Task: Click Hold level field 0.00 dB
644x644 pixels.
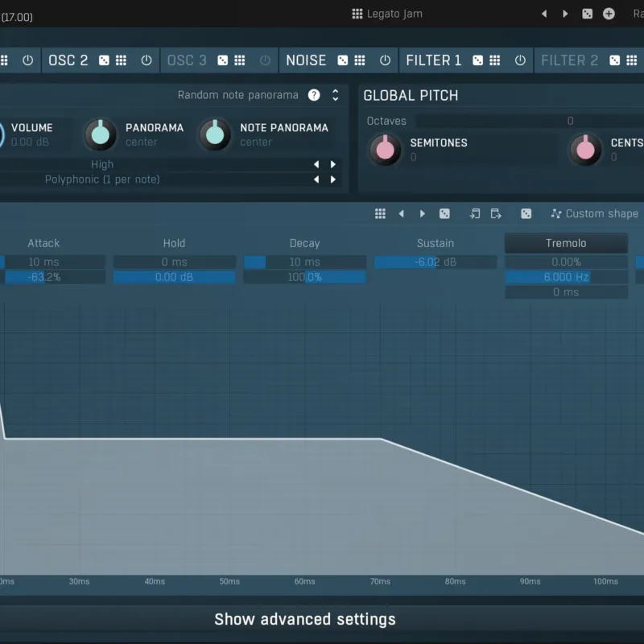Action: coord(175,277)
